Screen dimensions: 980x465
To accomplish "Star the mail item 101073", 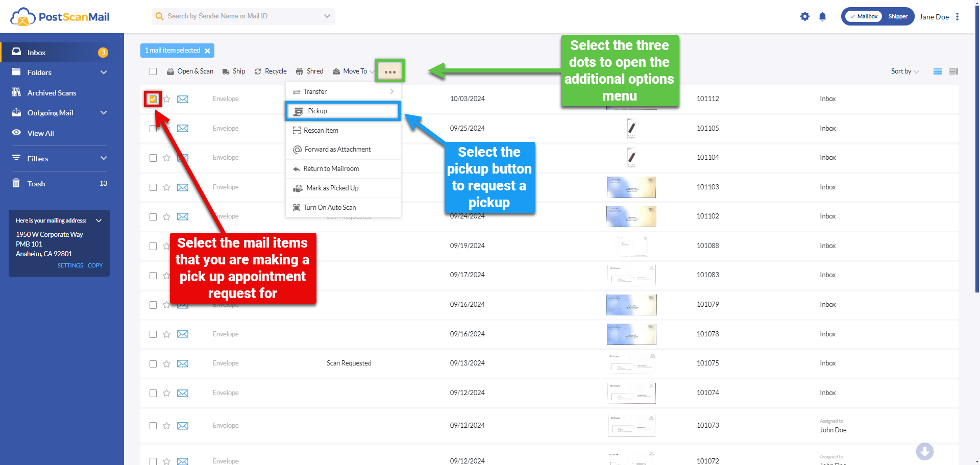I will tap(166, 426).
